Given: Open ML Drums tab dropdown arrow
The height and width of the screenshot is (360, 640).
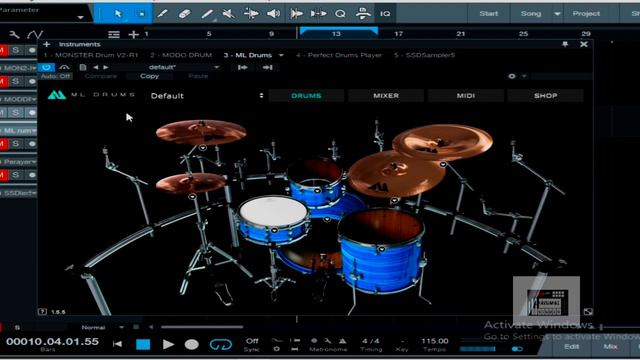Looking at the screenshot, I should tap(281, 55).
